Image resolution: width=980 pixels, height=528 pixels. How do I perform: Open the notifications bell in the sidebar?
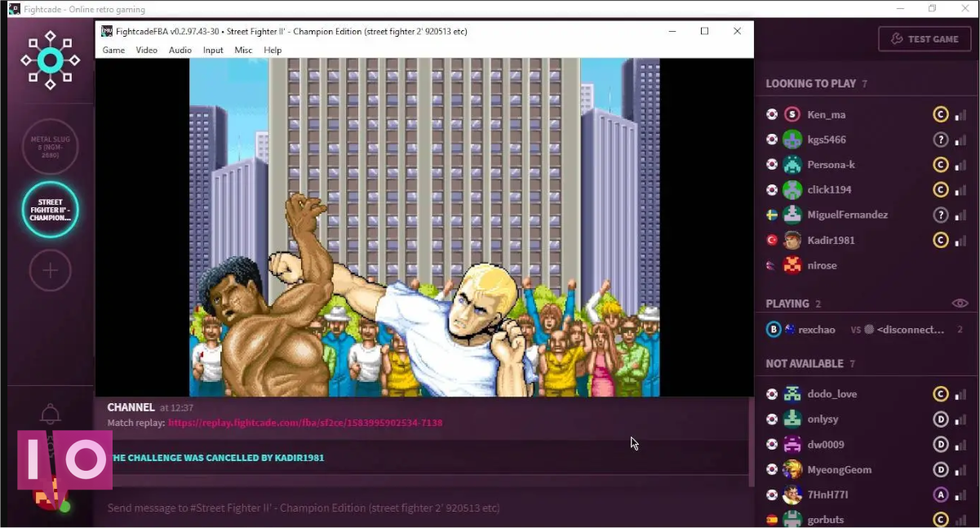coord(51,414)
